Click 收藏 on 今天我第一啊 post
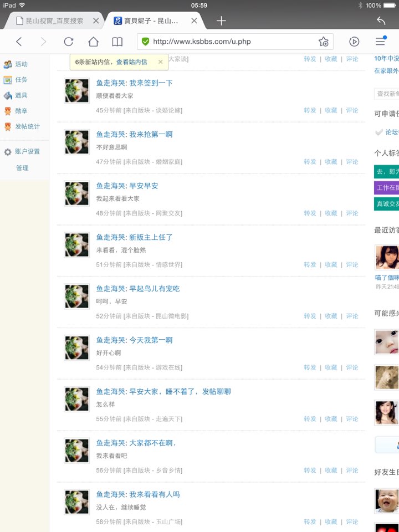Screen dimensions: 399x532 (331, 367)
